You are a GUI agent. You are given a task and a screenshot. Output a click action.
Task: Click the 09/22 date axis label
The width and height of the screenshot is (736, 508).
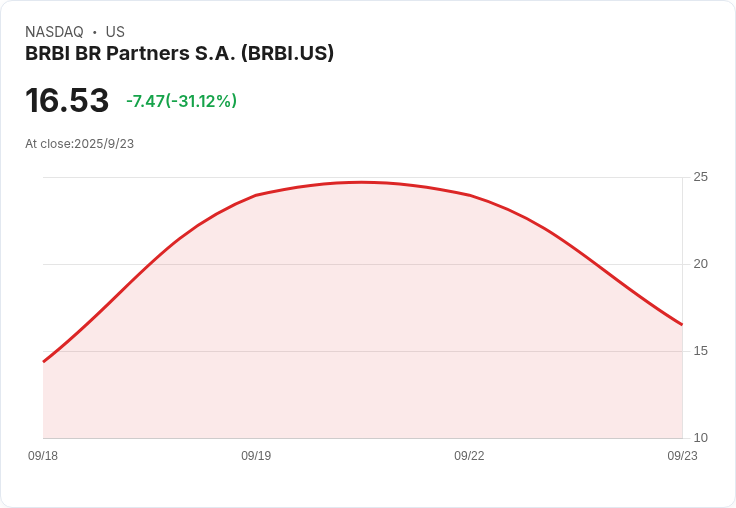(469, 455)
